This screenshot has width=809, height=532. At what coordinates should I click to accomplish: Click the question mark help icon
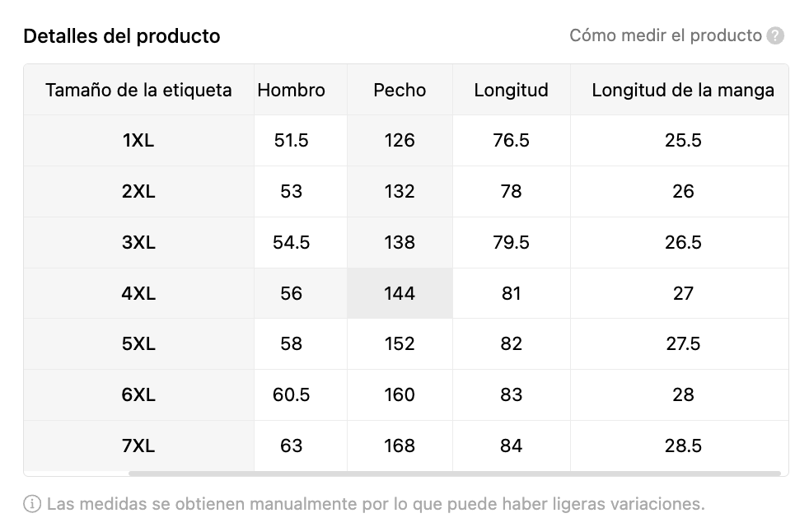[775, 36]
